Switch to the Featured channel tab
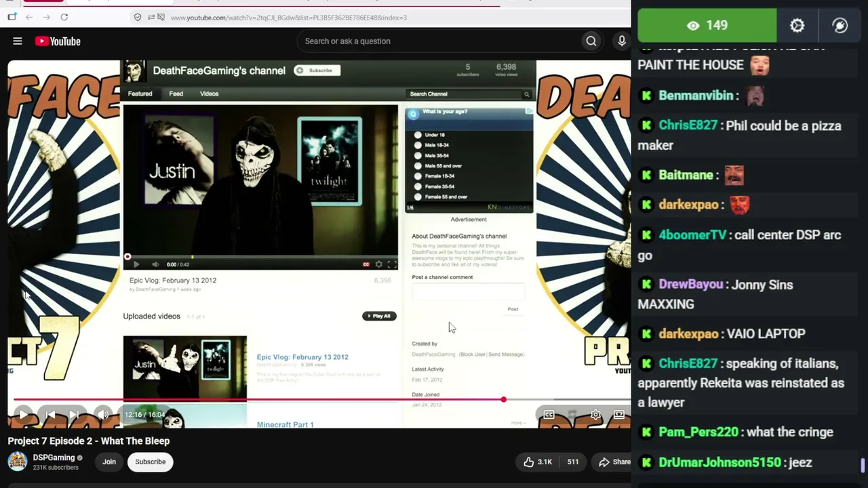 click(x=140, y=94)
